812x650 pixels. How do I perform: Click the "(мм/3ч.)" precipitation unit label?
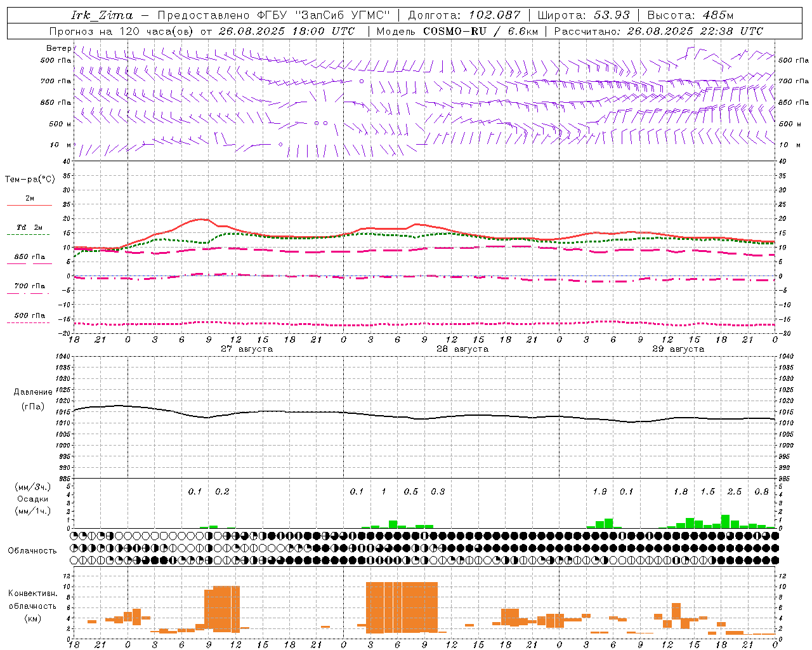(x=32, y=487)
